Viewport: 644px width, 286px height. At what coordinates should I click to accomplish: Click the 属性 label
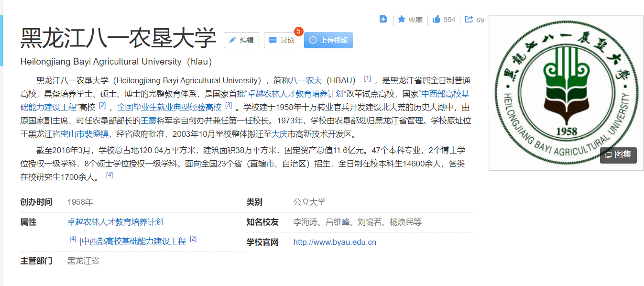pyautogui.click(x=28, y=222)
